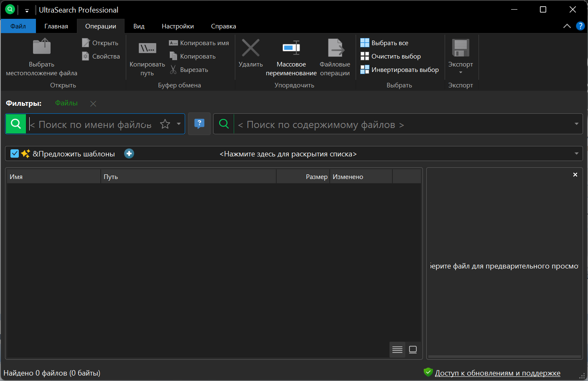Click Очистить выбор command
This screenshot has height=381, width=588.
pos(391,56)
